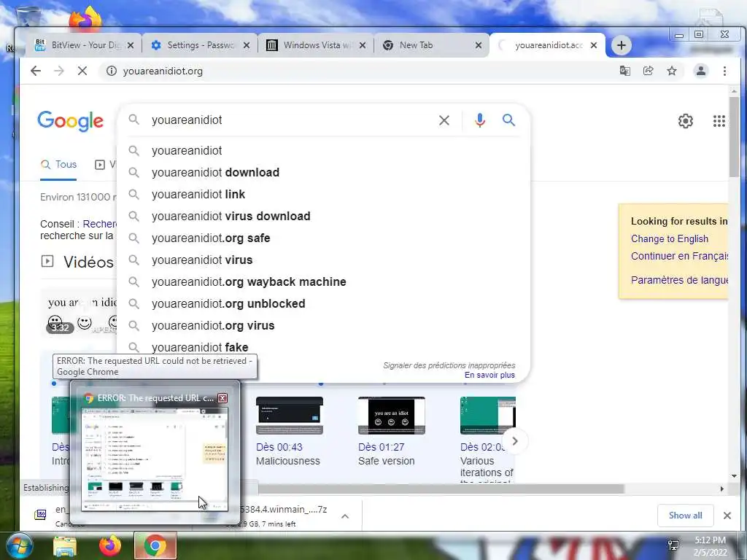Screen dimensions: 747x560
Task: Stop loading the page
Action: pos(82,71)
